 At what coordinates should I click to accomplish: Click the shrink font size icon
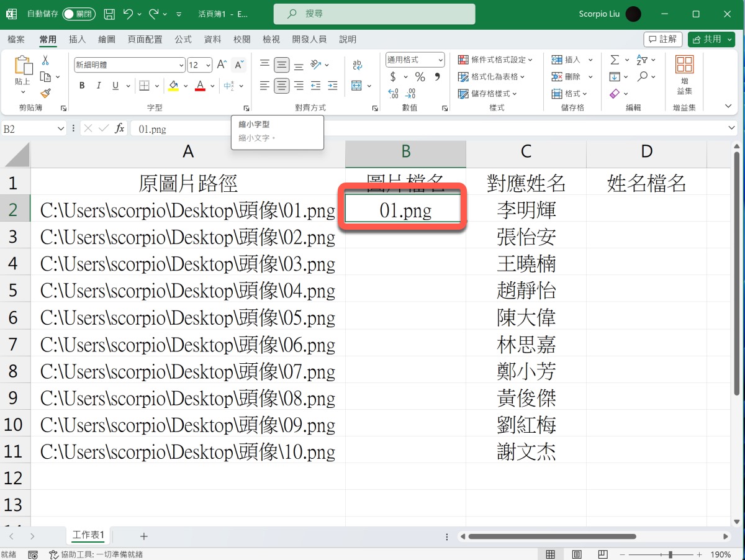[239, 65]
